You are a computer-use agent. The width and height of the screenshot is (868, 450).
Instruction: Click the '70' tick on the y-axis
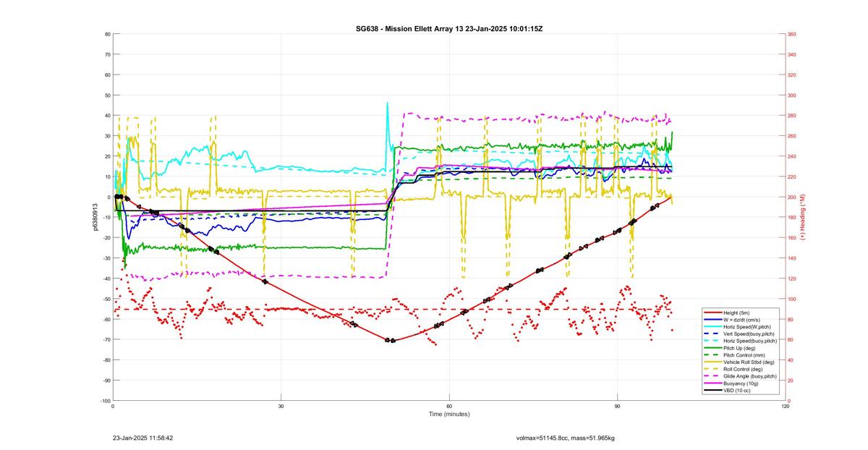(x=108, y=54)
